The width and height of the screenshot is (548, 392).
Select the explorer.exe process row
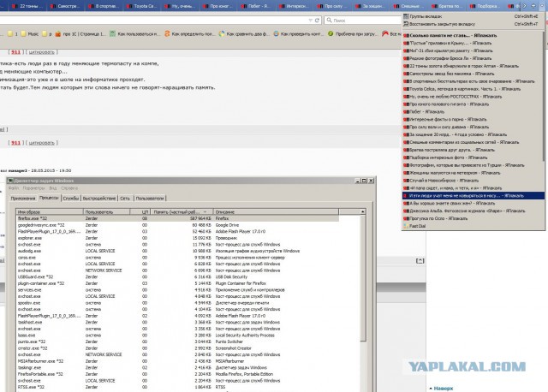(177, 238)
